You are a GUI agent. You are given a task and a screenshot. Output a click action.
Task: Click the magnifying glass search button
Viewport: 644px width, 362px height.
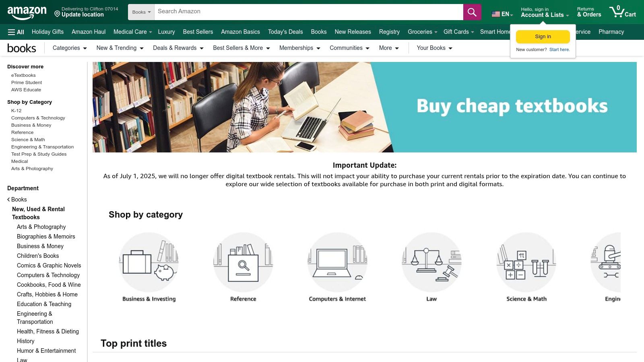coord(472,12)
